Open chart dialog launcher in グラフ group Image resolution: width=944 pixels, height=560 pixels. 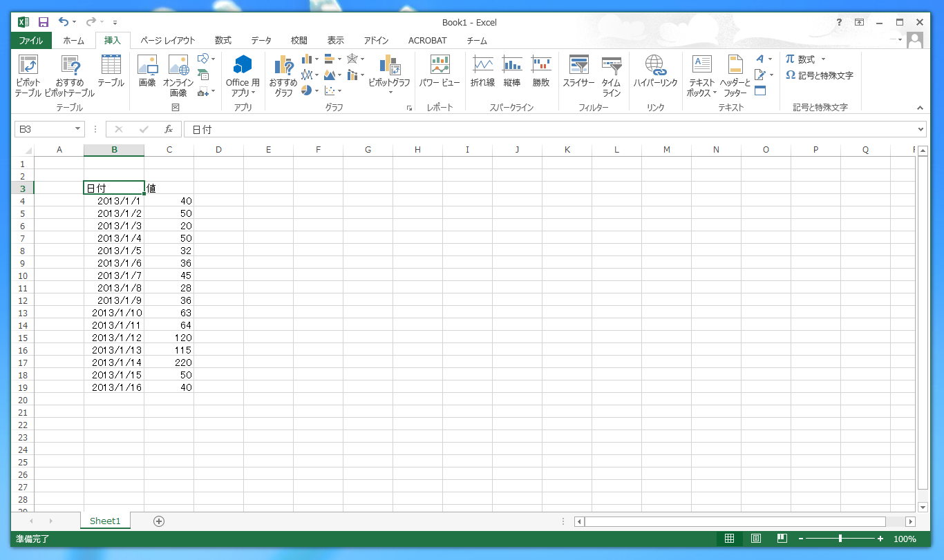(x=409, y=108)
